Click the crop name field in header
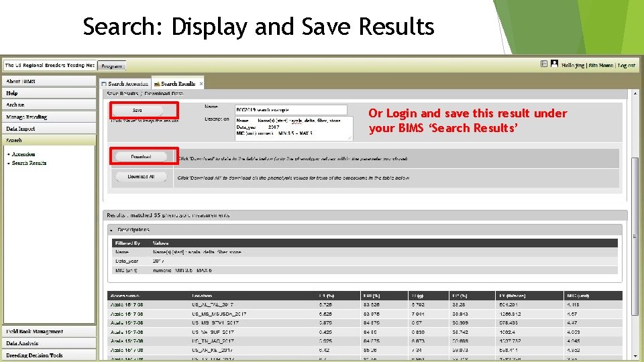Image resolution: width=644 pixels, height=362 pixels. pos(50,65)
